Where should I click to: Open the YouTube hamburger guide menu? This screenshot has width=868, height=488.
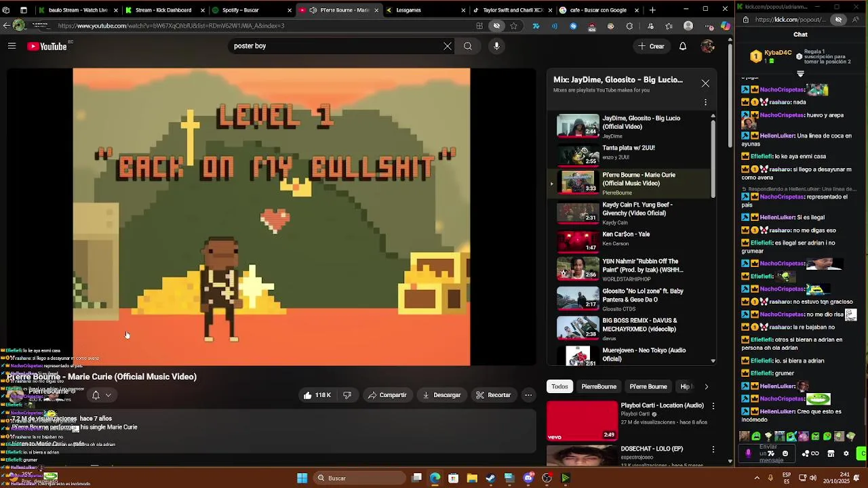pyautogui.click(x=12, y=46)
